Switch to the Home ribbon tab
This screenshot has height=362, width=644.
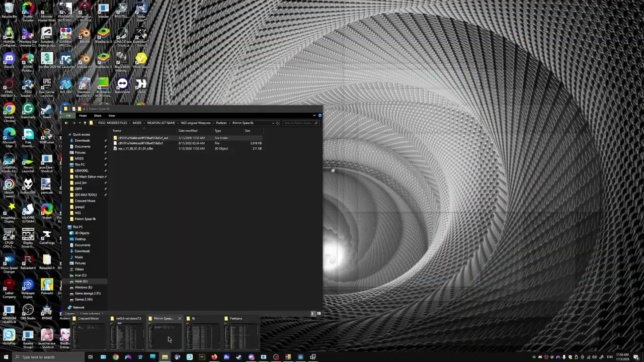[83, 116]
